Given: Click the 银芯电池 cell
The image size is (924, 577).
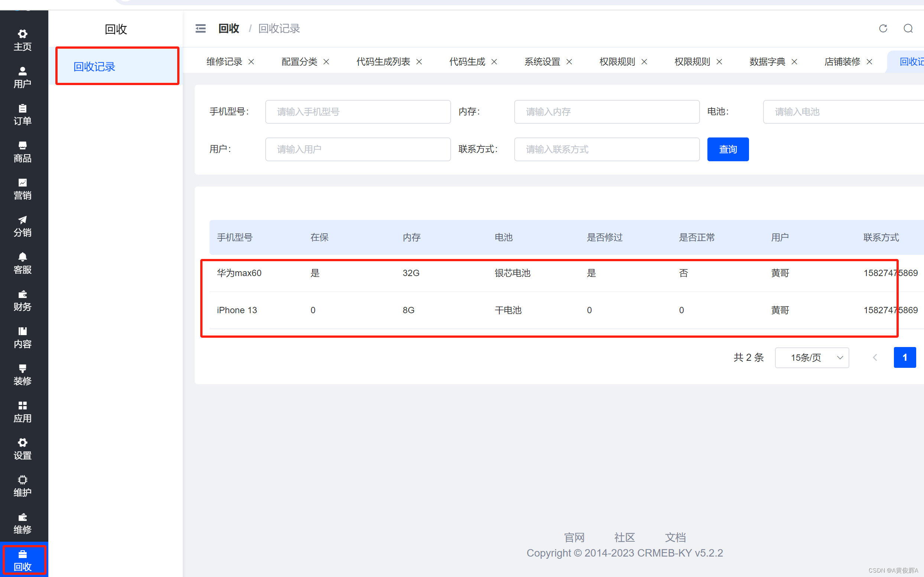Looking at the screenshot, I should 512,273.
